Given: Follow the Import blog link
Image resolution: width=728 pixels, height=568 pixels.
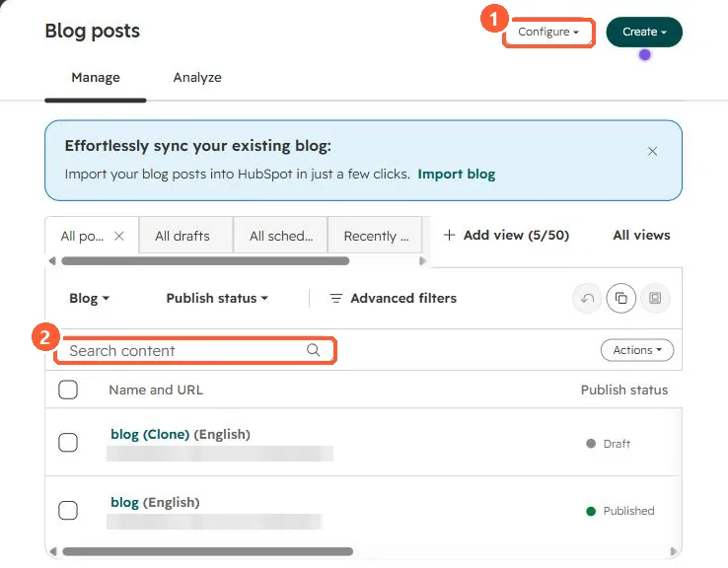Looking at the screenshot, I should pyautogui.click(x=457, y=174).
